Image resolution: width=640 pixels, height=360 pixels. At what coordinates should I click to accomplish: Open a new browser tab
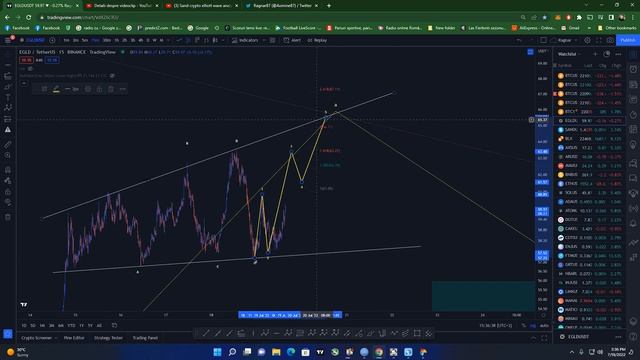[329, 6]
